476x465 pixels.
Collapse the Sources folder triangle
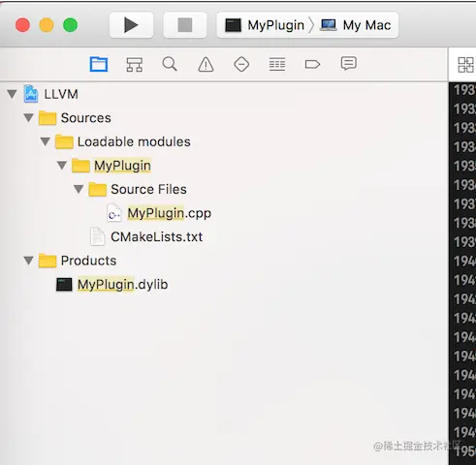pos(29,118)
